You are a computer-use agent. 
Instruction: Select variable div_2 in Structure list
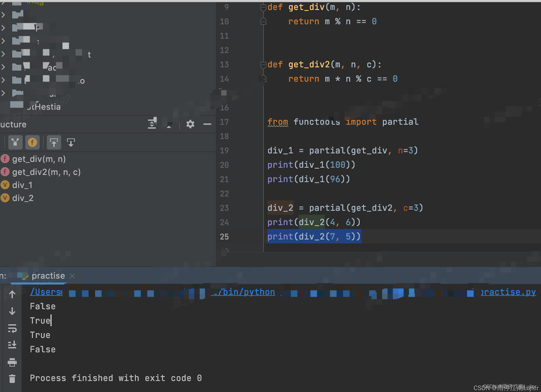(23, 198)
